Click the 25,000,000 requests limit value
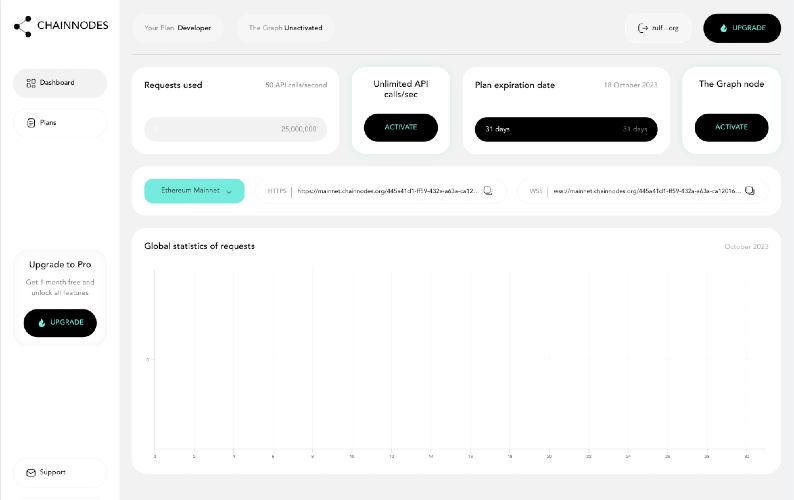Screen dimensions: 794x500 pyautogui.click(x=299, y=129)
